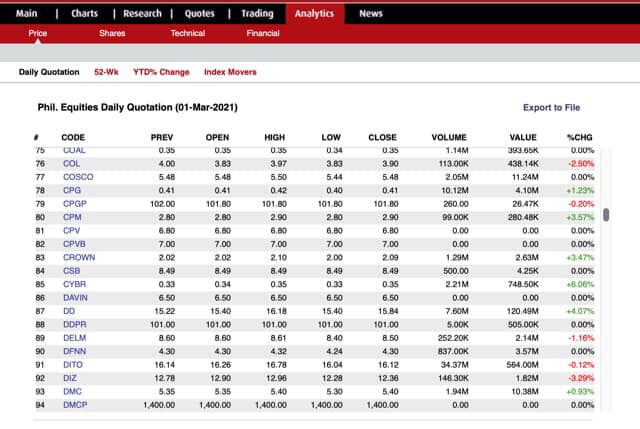
Task: Switch to the Charts tab
Action: coord(84,13)
